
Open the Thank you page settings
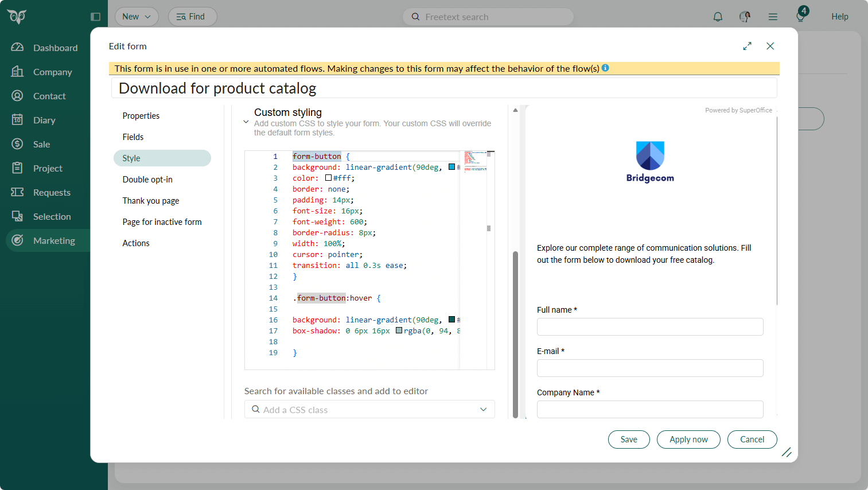coord(150,200)
